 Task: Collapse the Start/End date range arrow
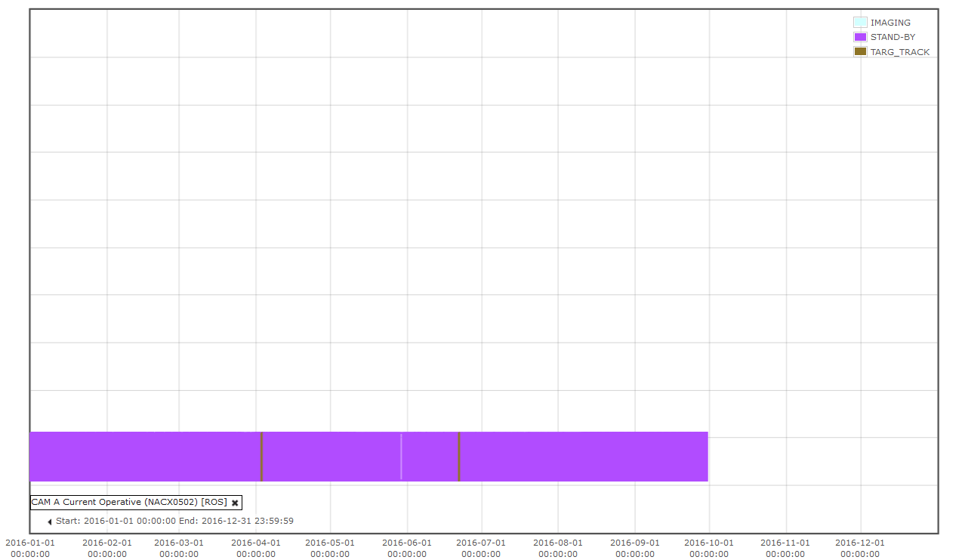tap(49, 522)
